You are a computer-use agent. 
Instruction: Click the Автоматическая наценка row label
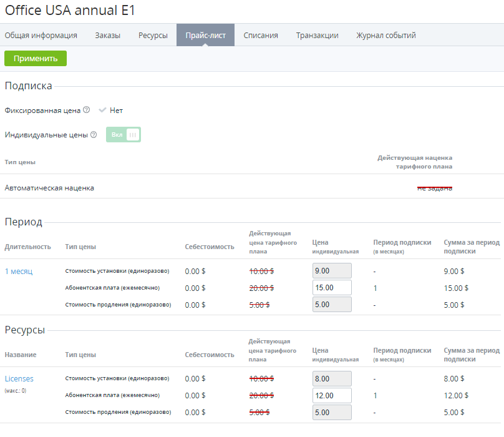49,188
